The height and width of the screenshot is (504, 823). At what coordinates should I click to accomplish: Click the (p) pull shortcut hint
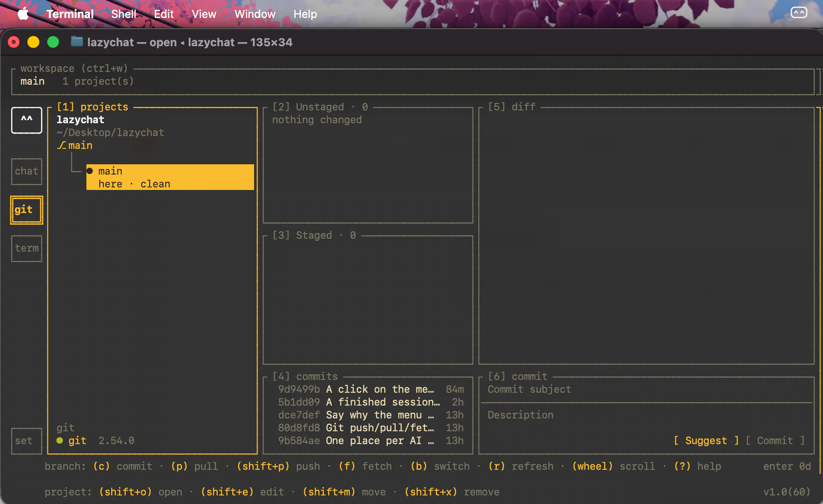click(x=194, y=466)
